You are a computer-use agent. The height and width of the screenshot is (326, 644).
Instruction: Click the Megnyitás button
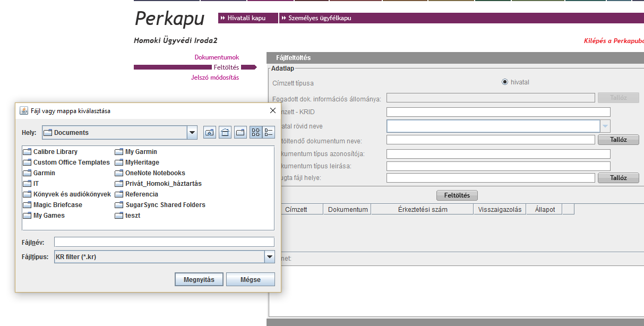click(x=199, y=279)
